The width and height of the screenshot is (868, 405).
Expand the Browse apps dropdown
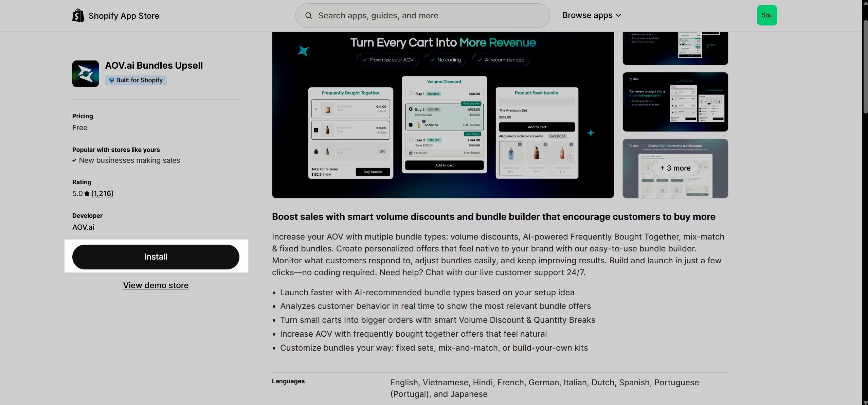[x=592, y=15]
